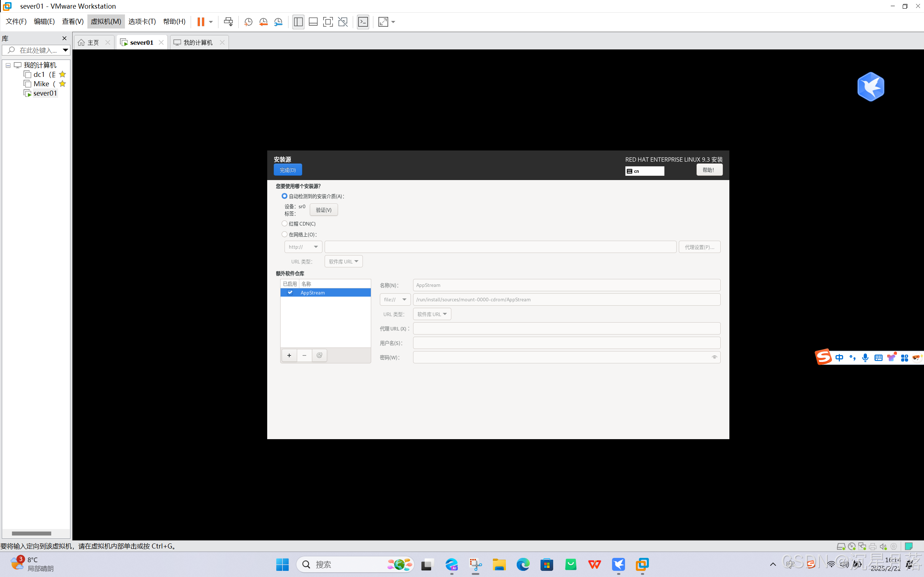Open the console view icon

click(363, 22)
